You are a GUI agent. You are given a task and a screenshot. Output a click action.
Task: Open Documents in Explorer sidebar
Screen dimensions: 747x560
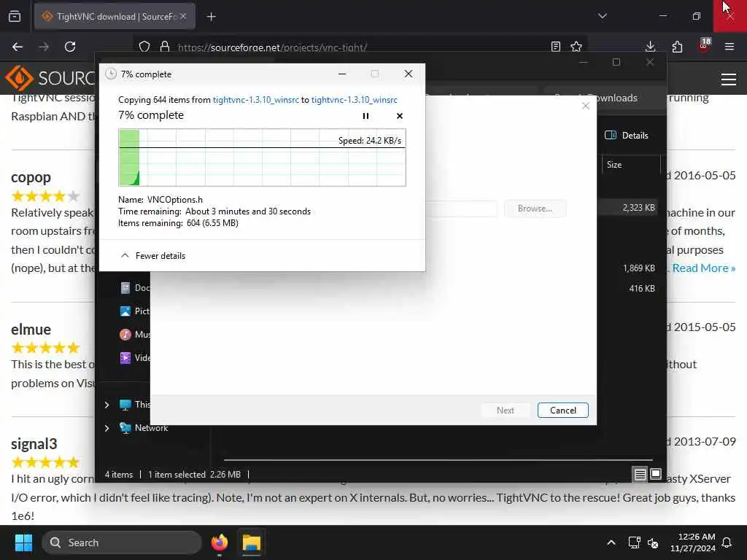(x=135, y=287)
